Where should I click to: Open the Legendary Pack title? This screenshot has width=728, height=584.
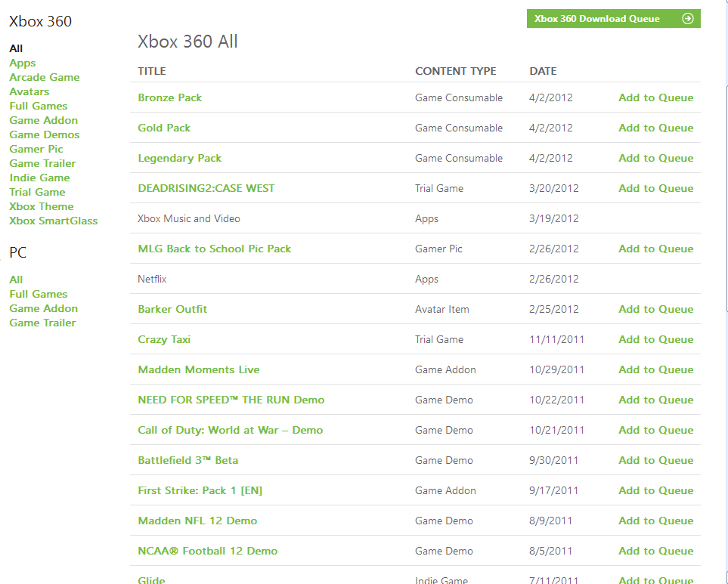[180, 158]
